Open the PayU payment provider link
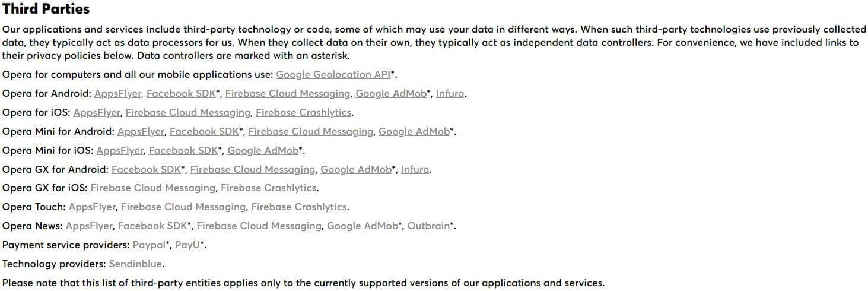 [x=187, y=245]
